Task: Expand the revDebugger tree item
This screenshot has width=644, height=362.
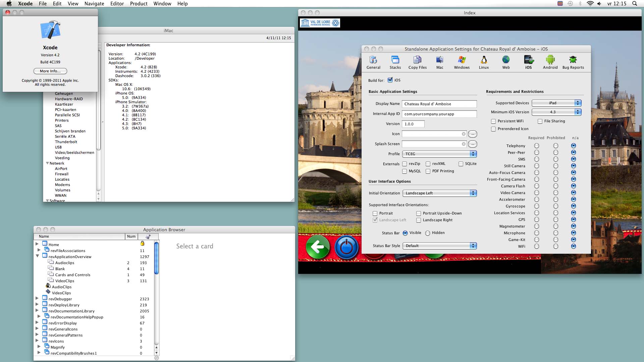Action: pos(37,298)
